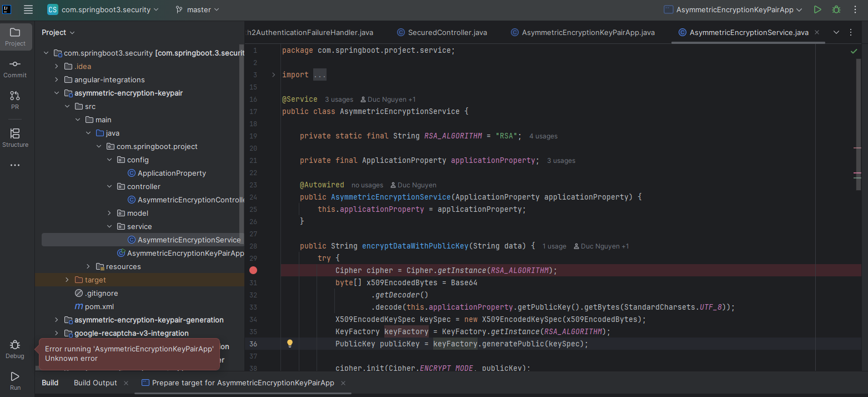The image size is (868, 397).
Task: Click the IntelliJ IDEA logo icon
Action: coord(7,9)
